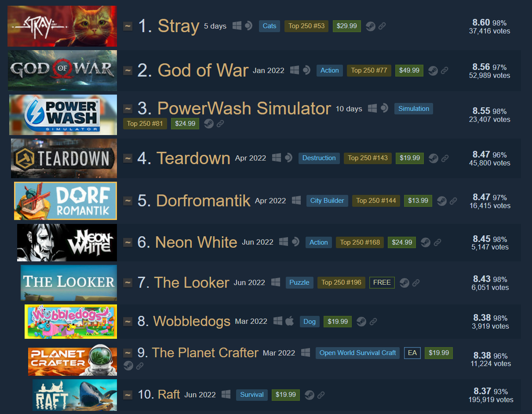Viewport: 532px width, 414px height.
Task: Click the Steam icon under The Planet Crafter
Action: click(x=128, y=365)
